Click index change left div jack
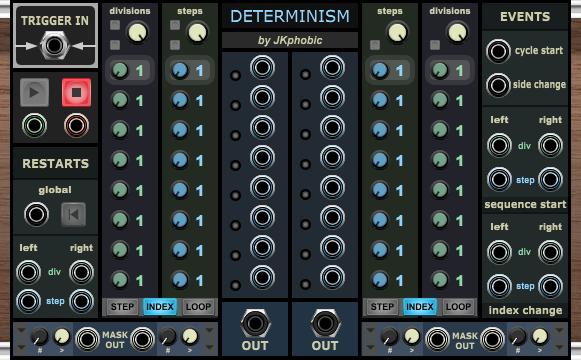The height and width of the screenshot is (360, 581). click(499, 252)
